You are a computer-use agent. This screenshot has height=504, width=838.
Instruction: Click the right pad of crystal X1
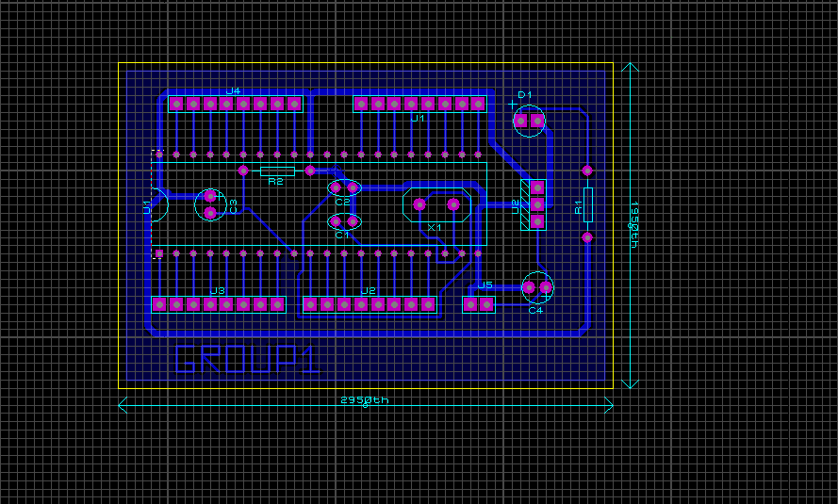pos(453,204)
